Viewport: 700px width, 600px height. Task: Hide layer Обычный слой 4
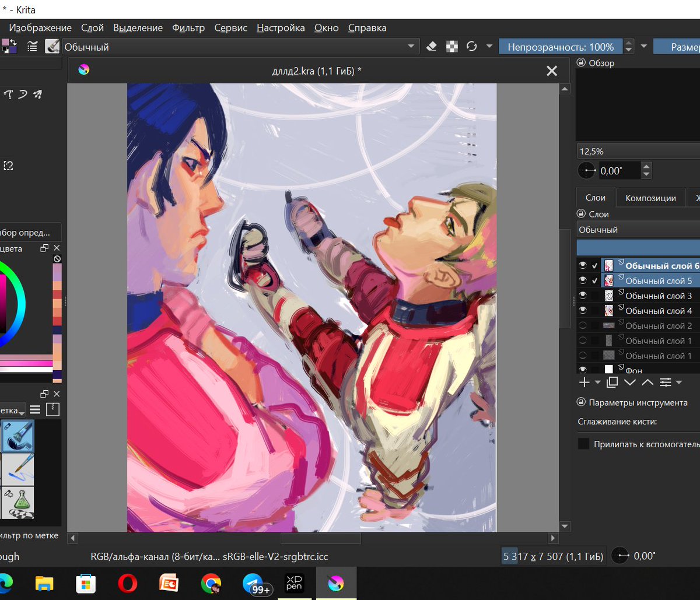(583, 311)
